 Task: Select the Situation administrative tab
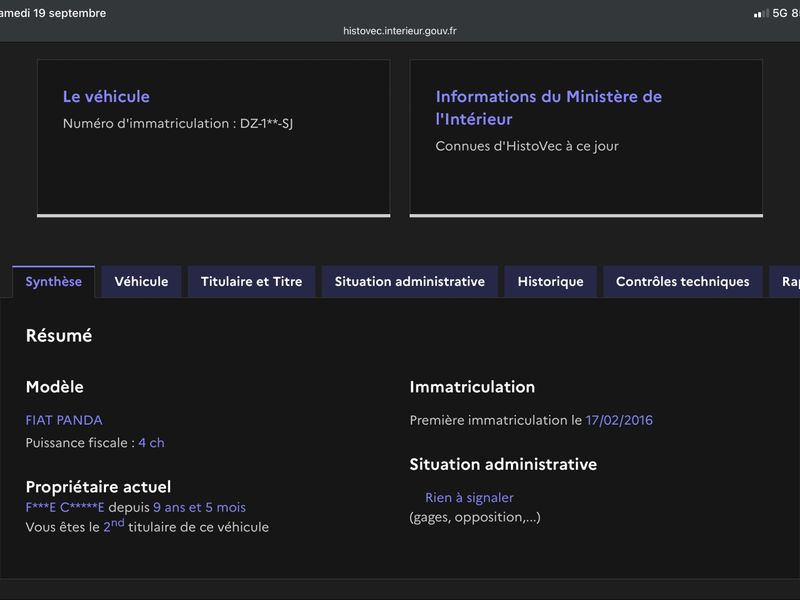tap(410, 282)
